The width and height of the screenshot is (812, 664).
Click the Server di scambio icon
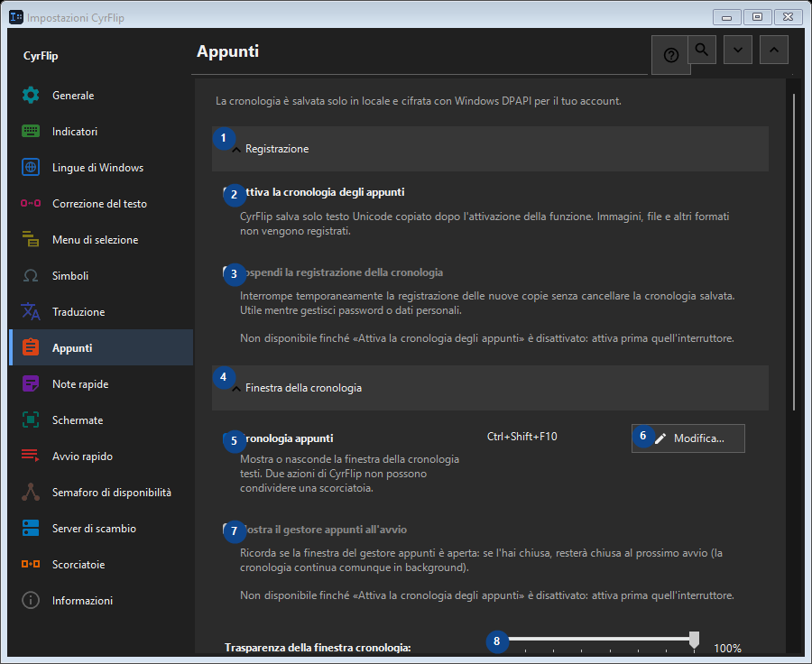tap(31, 529)
